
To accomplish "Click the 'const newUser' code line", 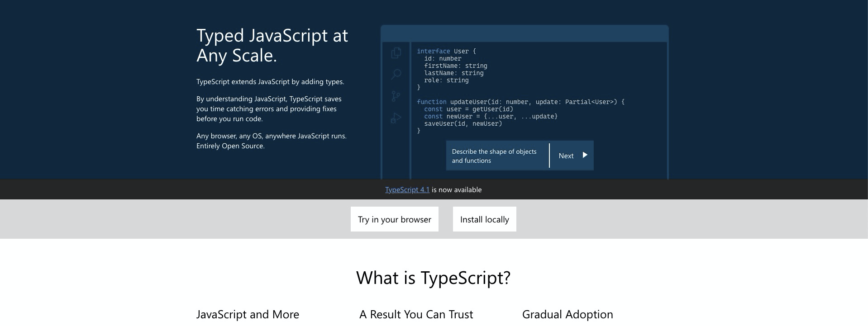I will 491,117.
